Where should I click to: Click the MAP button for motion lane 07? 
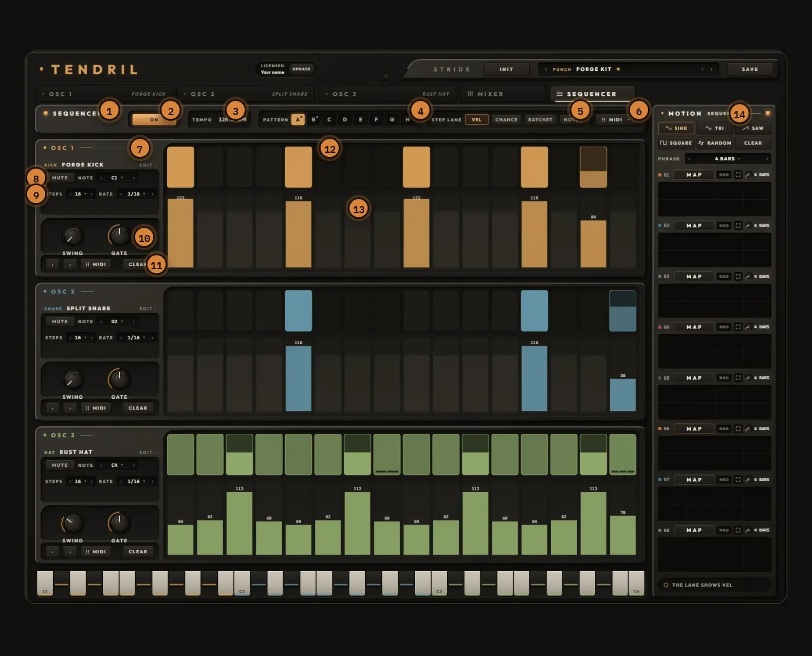694,479
